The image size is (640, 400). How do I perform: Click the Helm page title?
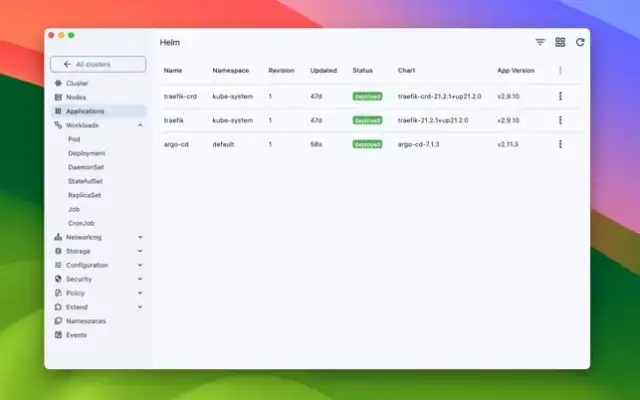(170, 42)
